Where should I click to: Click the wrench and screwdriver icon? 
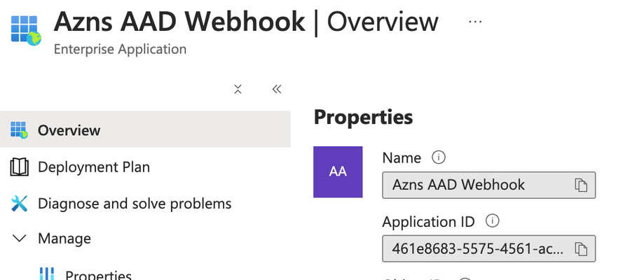[20, 204]
